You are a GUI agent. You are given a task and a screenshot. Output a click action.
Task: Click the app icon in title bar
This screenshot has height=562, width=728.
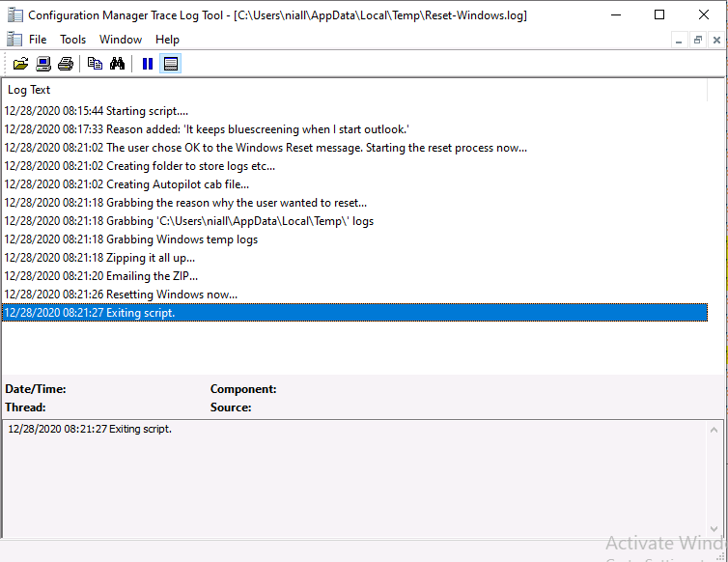coord(14,14)
